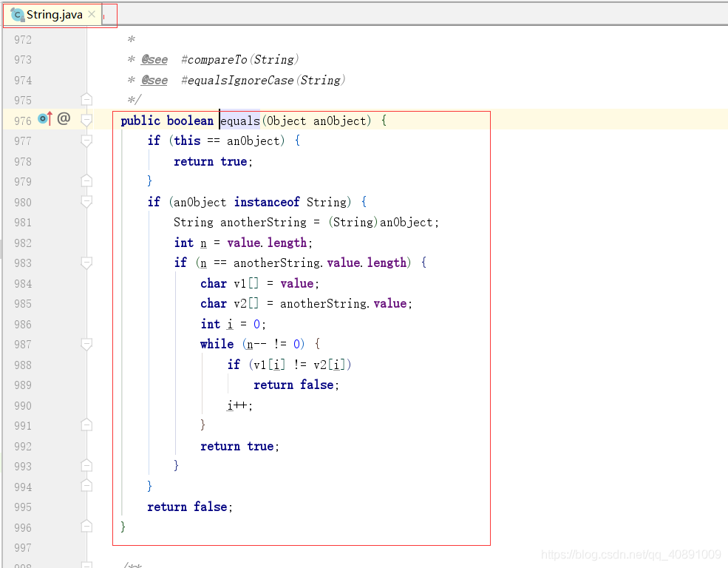Click 'Object anObject' parameter on line 976

[316, 121]
